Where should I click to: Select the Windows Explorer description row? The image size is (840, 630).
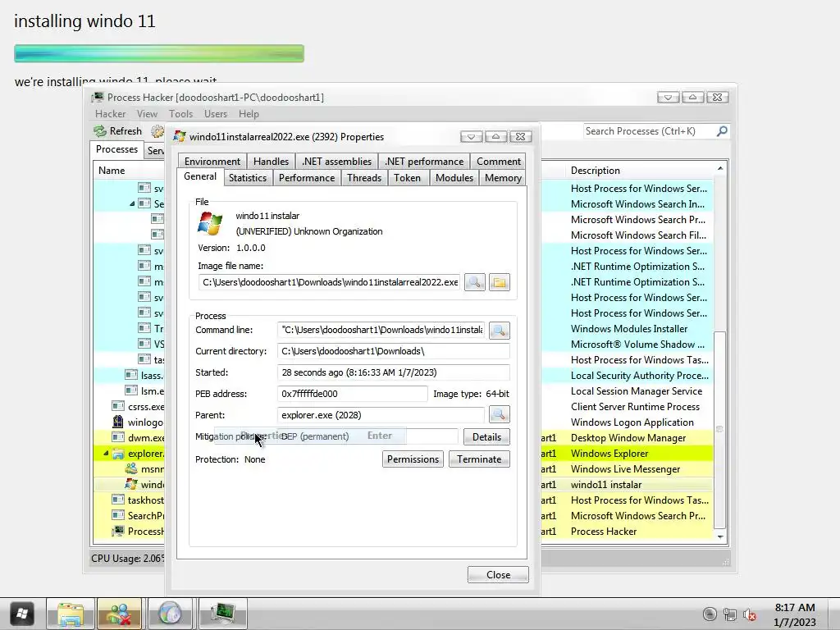(x=609, y=453)
